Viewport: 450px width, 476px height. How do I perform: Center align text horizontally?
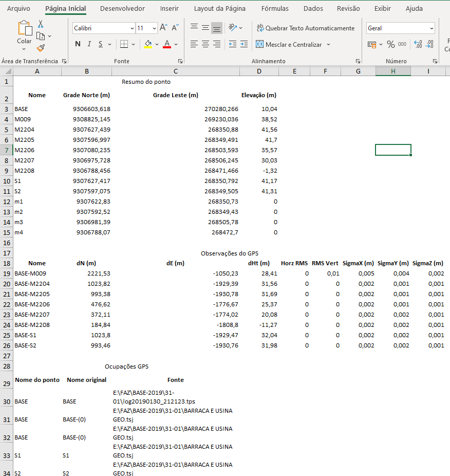pyautogui.click(x=205, y=44)
